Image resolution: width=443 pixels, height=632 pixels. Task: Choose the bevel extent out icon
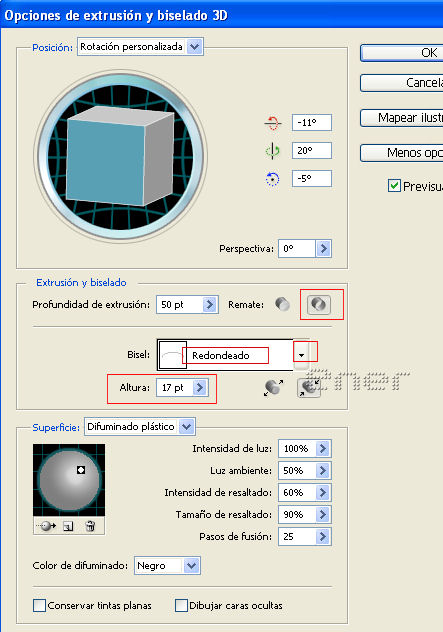coord(273,388)
